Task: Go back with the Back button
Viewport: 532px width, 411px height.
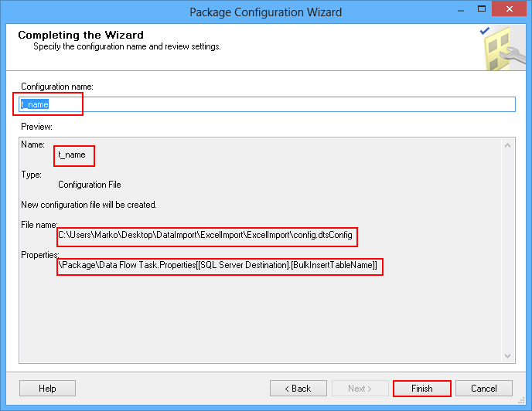Action: 297,388
